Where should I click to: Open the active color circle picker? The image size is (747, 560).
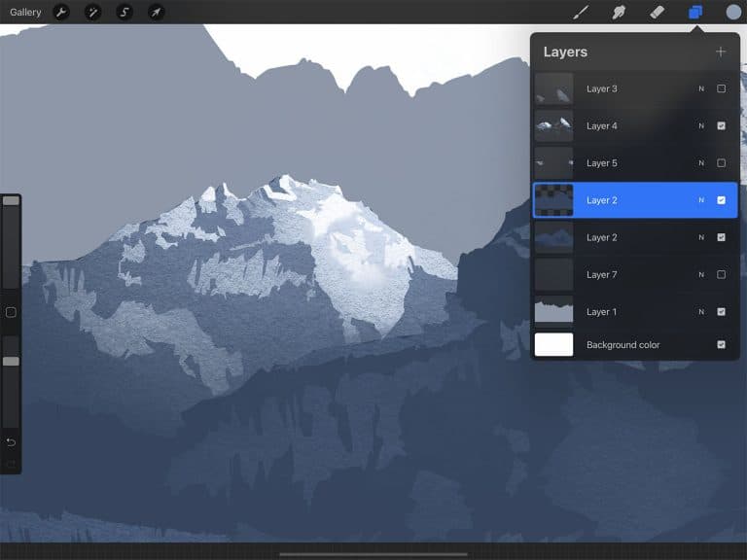tap(733, 12)
